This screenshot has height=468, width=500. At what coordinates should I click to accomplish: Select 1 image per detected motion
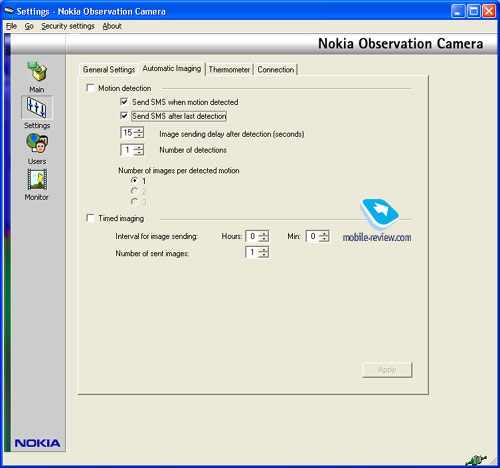pyautogui.click(x=134, y=181)
